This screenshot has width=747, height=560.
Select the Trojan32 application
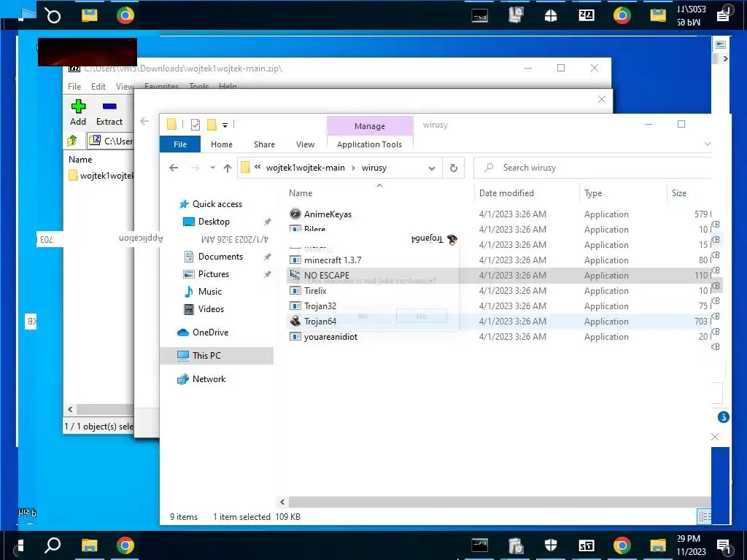tap(320, 306)
